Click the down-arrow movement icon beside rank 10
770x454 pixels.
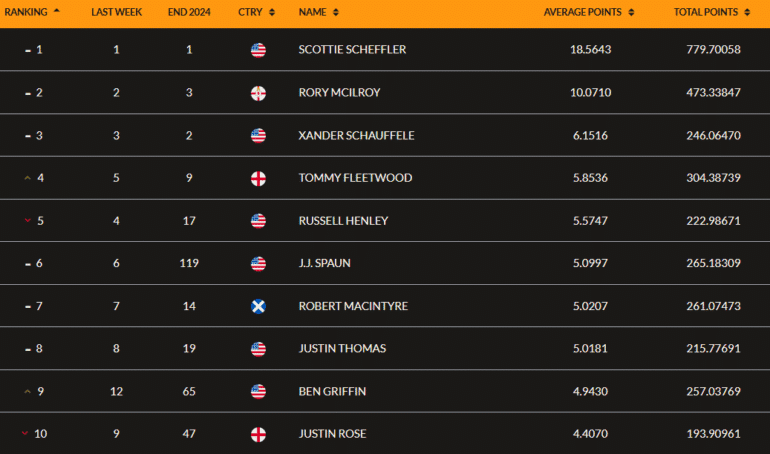(27, 434)
